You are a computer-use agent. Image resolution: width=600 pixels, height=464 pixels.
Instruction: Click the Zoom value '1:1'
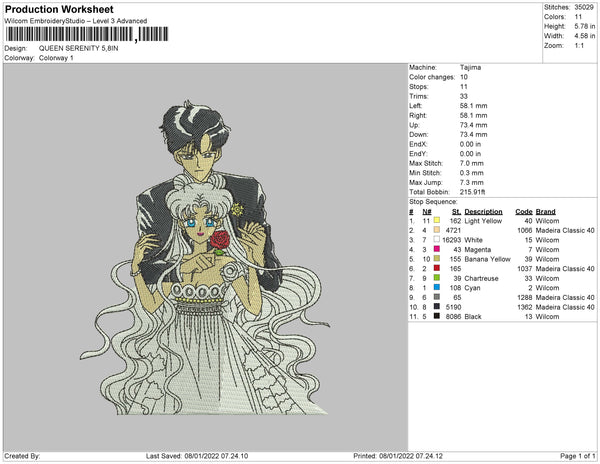point(579,46)
